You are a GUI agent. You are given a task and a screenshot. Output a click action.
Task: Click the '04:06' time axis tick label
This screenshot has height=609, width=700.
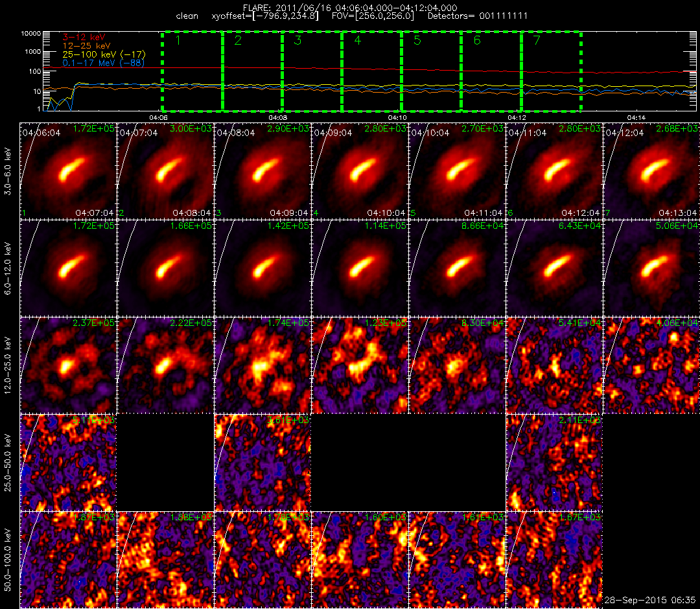tap(159, 118)
